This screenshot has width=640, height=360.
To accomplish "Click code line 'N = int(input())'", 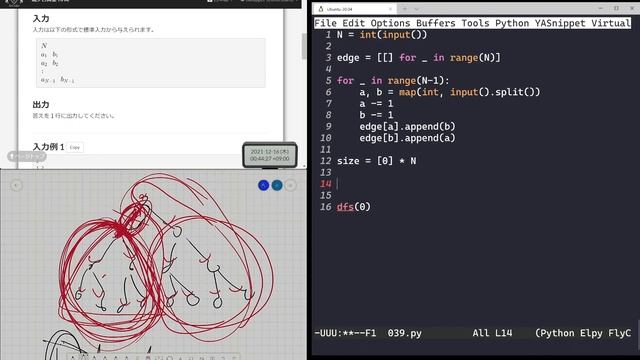I will [x=382, y=35].
